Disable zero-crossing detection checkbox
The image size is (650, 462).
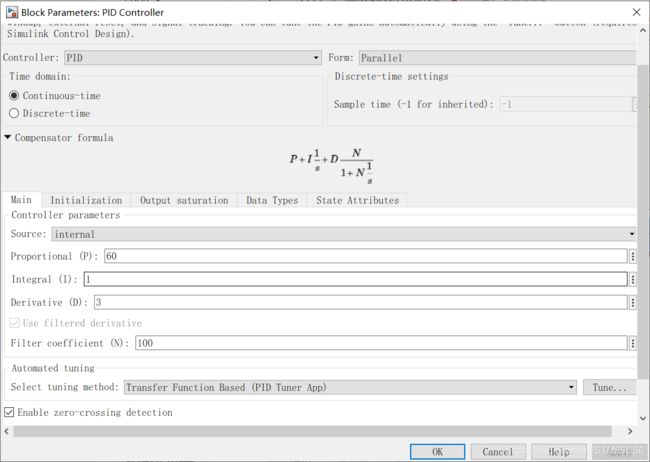[9, 412]
